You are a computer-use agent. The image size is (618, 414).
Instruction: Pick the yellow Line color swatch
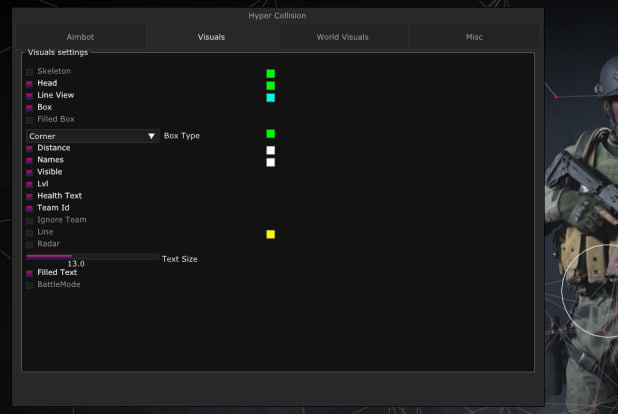[x=270, y=234]
